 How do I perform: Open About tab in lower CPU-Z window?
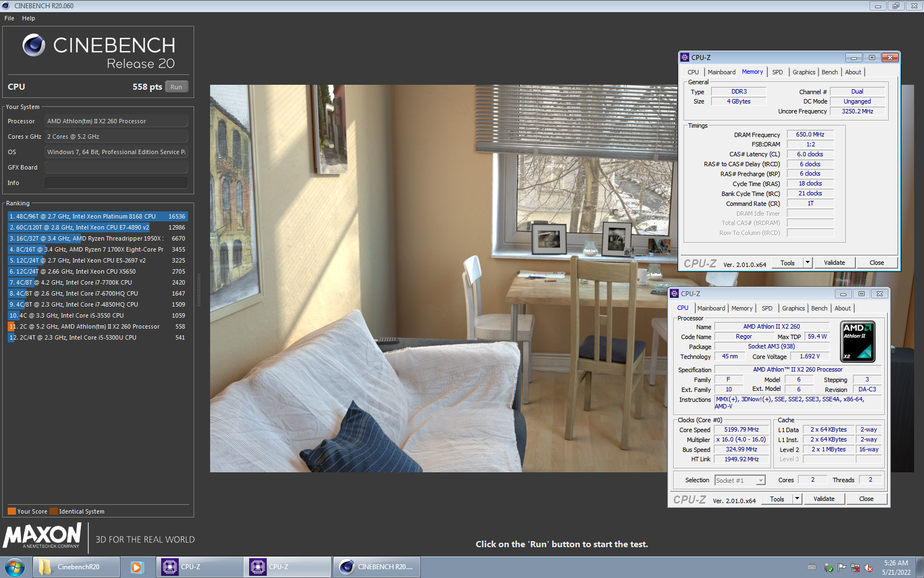click(843, 308)
